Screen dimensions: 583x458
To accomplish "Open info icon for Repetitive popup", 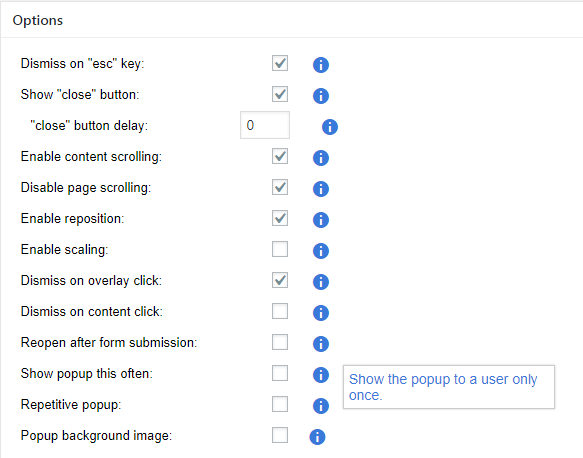I will pos(321,406).
